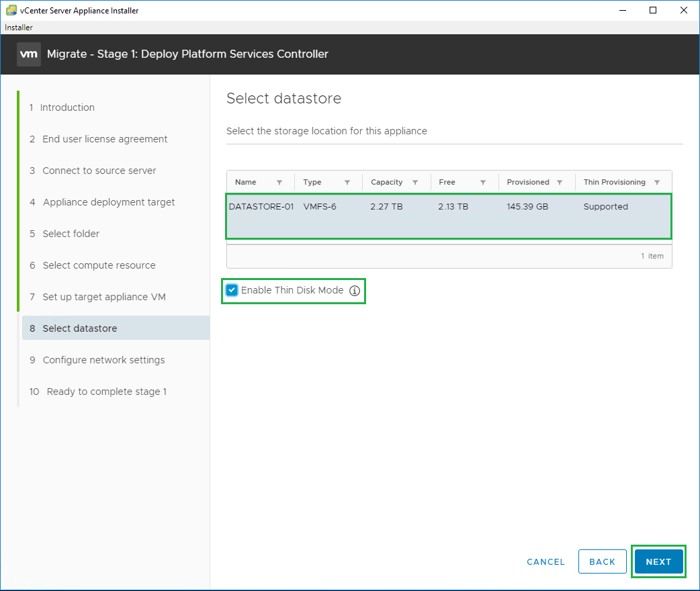Click the VMware vm logo
The height and width of the screenshot is (591, 700).
29,54
